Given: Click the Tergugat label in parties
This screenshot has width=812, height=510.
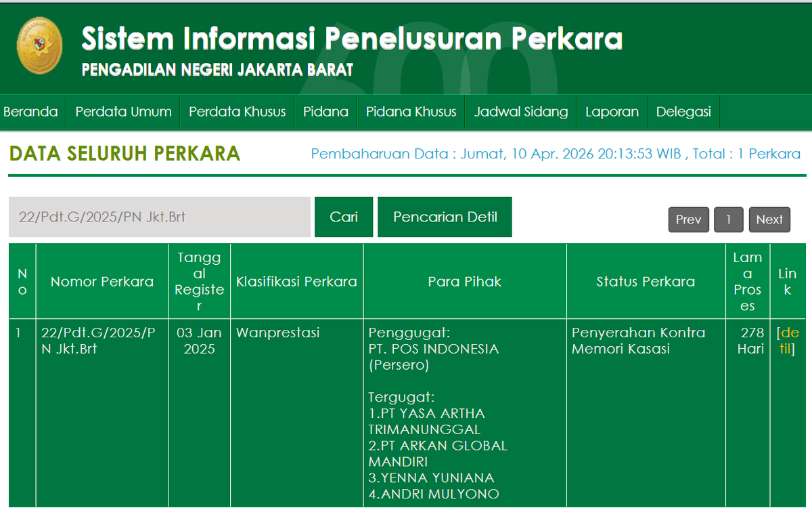Looking at the screenshot, I should pos(401,398).
